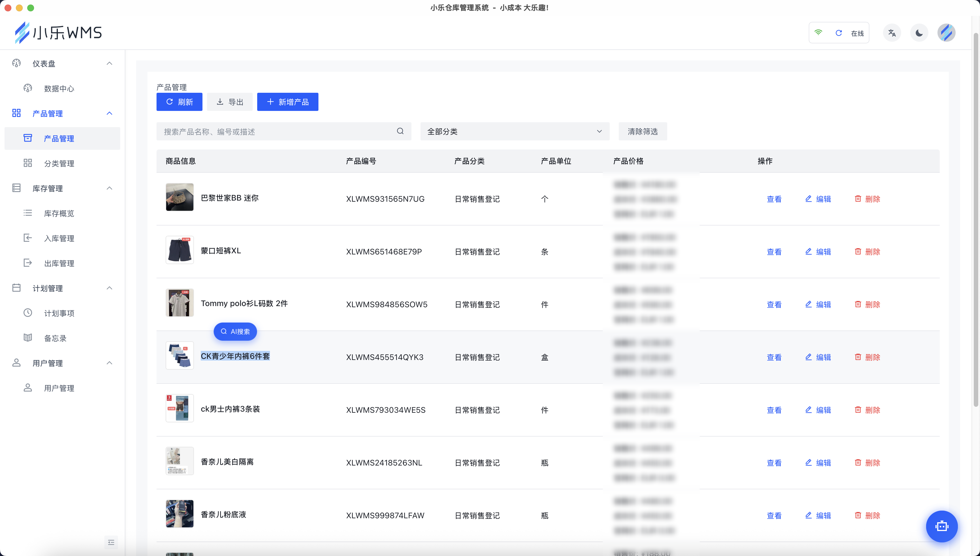The height and width of the screenshot is (556, 980).
Task: Open the 全部分类 category dropdown
Action: pyautogui.click(x=514, y=131)
